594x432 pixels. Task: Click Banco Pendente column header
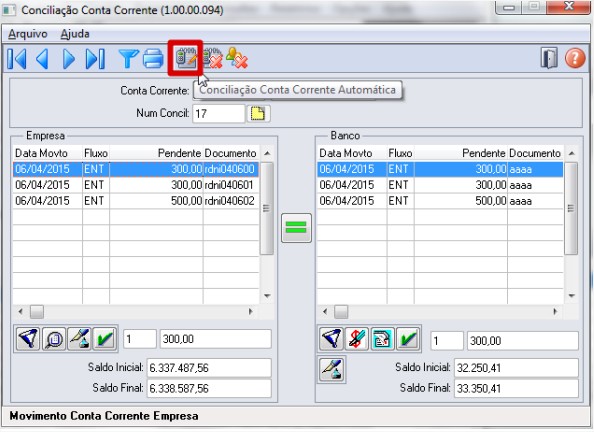461,153
